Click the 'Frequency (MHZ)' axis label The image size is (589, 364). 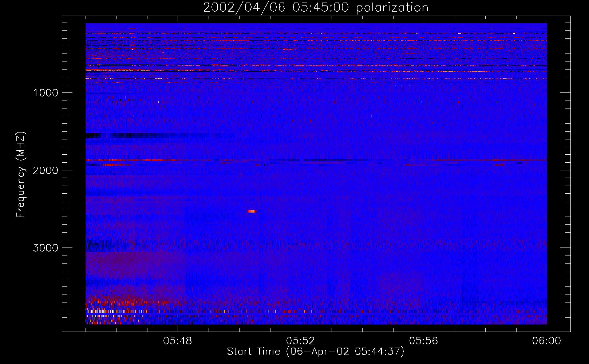point(21,175)
